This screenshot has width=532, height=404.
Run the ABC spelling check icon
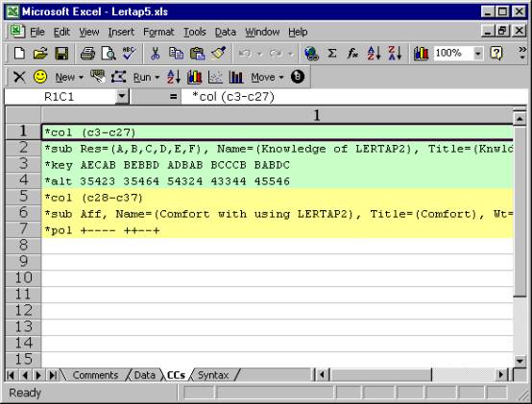tap(130, 54)
